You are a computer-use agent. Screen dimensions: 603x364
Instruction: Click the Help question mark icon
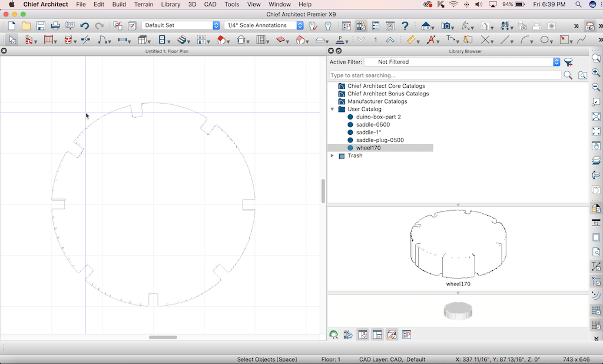[405, 26]
